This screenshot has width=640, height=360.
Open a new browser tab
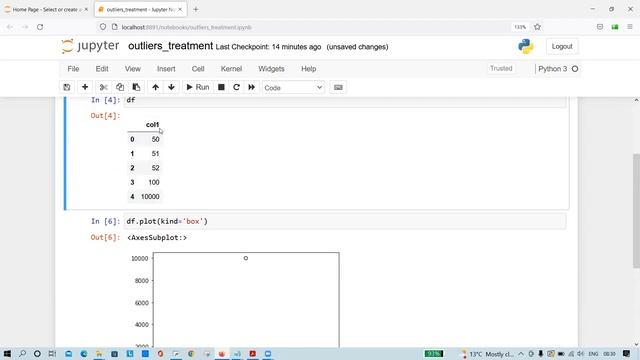(196, 9)
